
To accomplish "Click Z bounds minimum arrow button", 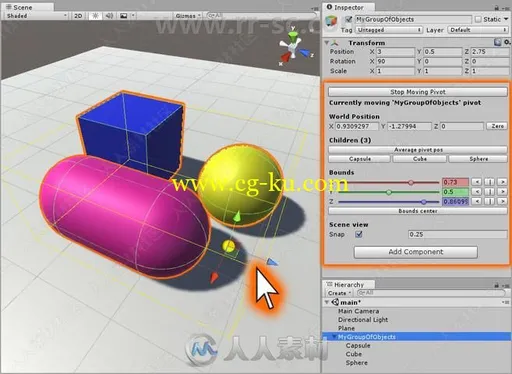I will (477, 201).
